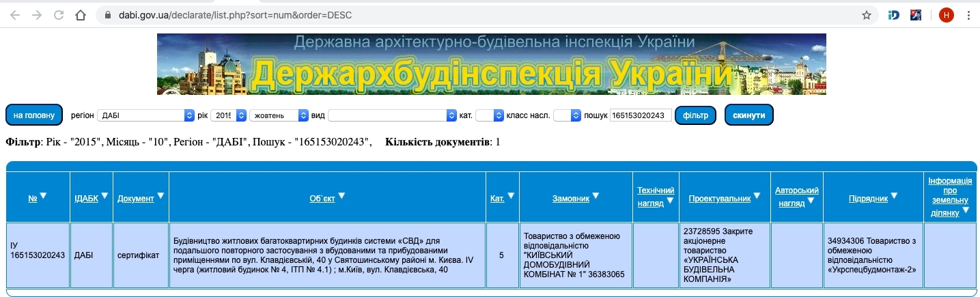Sort by Документ column header link
Viewport: 980px width, 297px height.
pyautogui.click(x=136, y=199)
